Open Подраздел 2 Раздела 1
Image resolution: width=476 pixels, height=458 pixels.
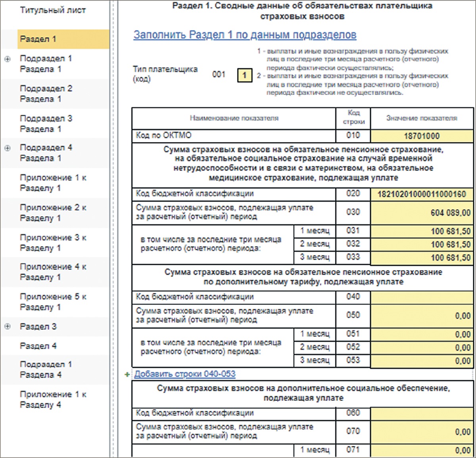pos(46,94)
